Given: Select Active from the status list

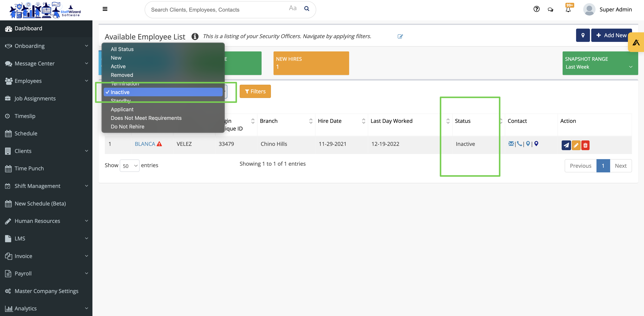Looking at the screenshot, I should (x=118, y=66).
